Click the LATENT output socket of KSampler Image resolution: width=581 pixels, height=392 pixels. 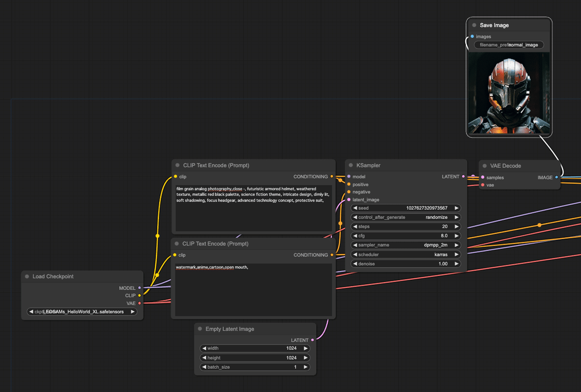(x=463, y=177)
